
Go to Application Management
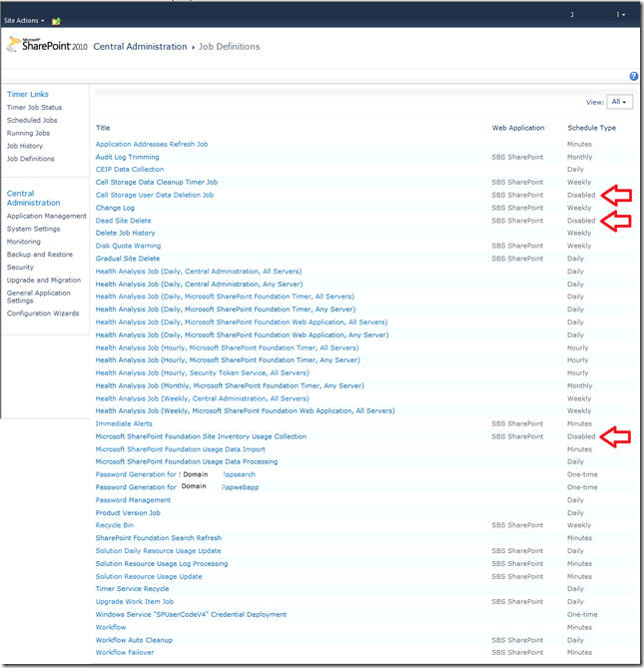[x=46, y=216]
